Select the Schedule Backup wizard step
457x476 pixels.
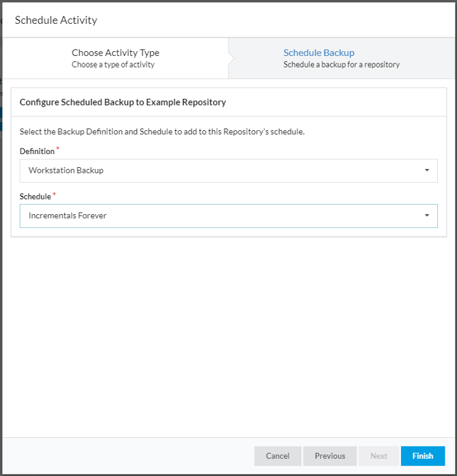(341, 58)
